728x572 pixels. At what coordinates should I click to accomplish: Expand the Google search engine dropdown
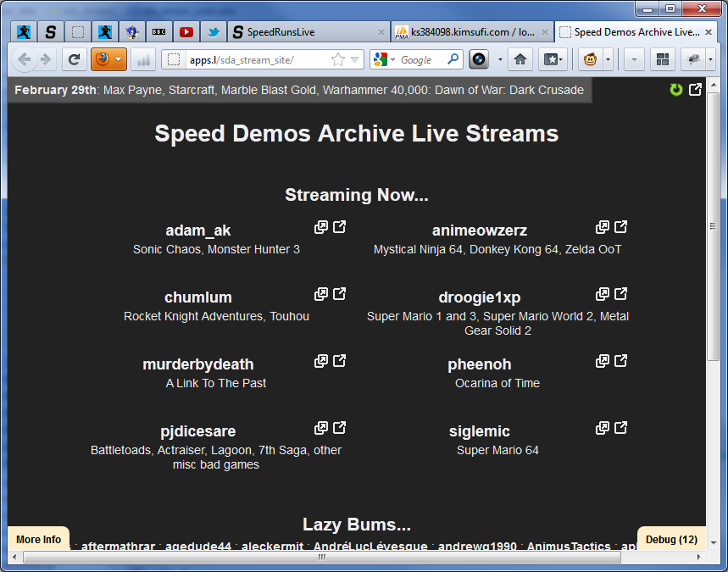[x=382, y=59]
